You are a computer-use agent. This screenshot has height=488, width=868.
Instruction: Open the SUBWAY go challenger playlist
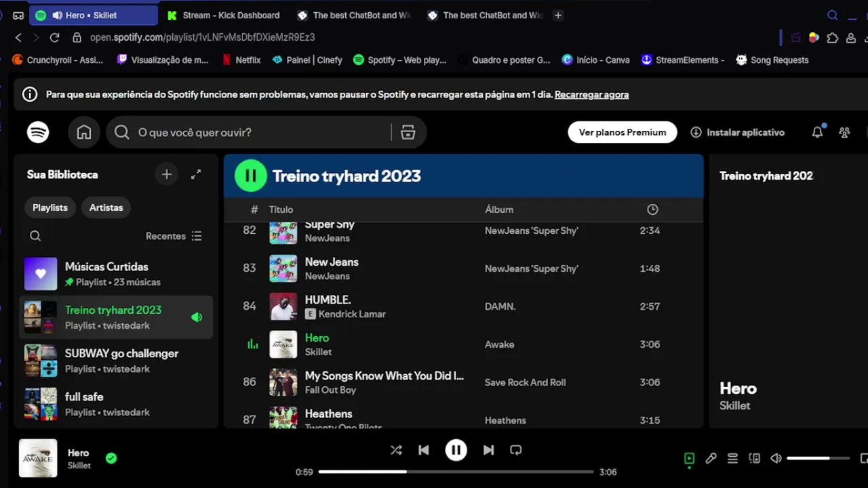coord(116,361)
